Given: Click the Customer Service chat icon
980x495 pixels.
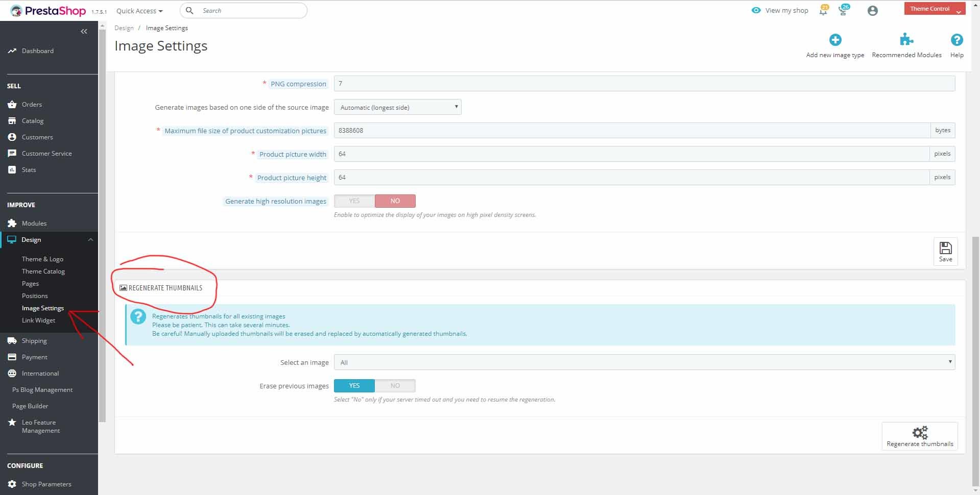Looking at the screenshot, I should 12,154.
